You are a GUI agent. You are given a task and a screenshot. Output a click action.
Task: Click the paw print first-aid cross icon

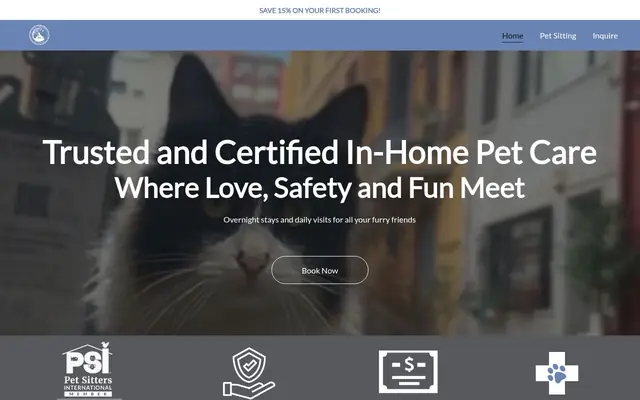(x=557, y=373)
